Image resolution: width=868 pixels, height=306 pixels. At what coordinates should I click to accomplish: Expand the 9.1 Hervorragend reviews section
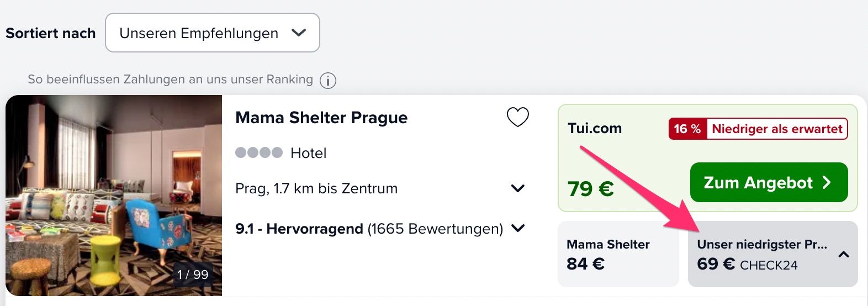518,228
